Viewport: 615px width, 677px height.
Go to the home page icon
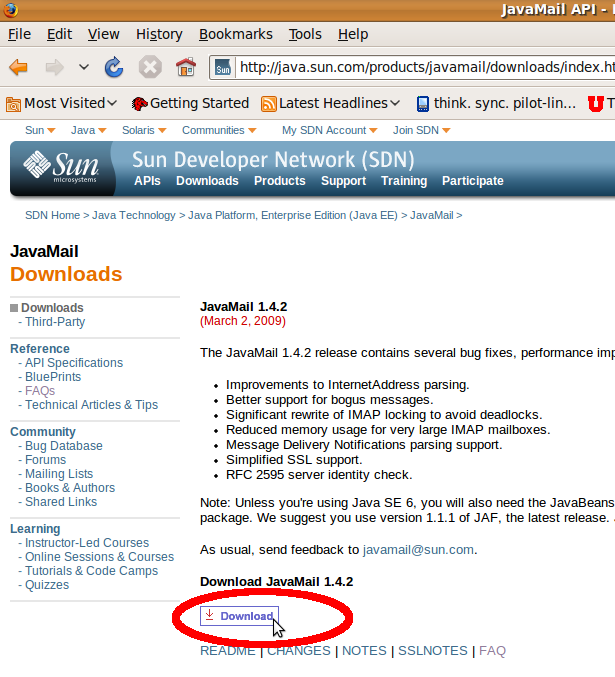(186, 67)
